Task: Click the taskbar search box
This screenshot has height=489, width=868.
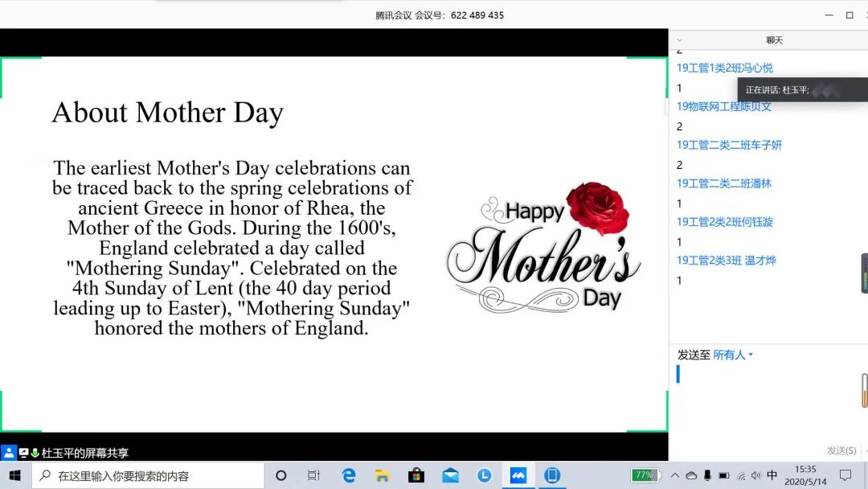Action: (148, 475)
